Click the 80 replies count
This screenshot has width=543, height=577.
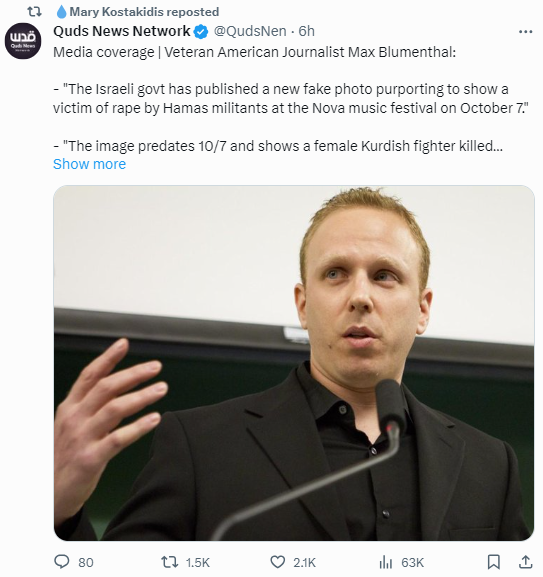click(x=86, y=562)
